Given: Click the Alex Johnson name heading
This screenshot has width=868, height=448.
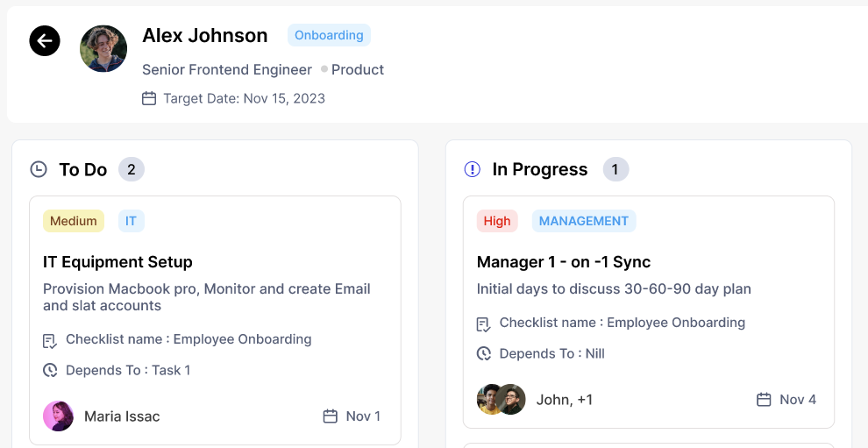Looking at the screenshot, I should click(205, 35).
